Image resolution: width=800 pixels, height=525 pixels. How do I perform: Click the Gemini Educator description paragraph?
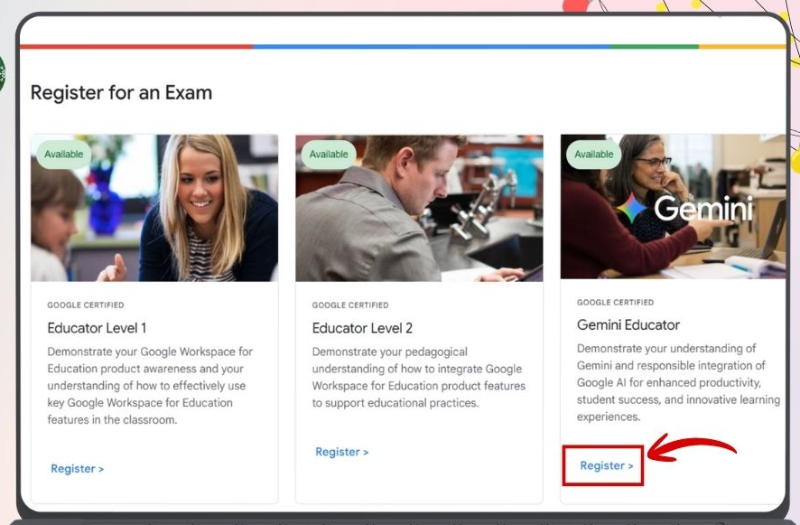click(x=679, y=383)
